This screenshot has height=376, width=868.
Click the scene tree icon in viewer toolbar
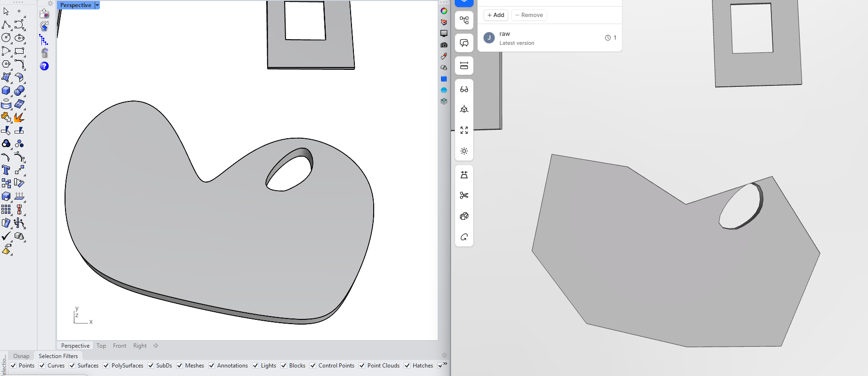click(464, 20)
